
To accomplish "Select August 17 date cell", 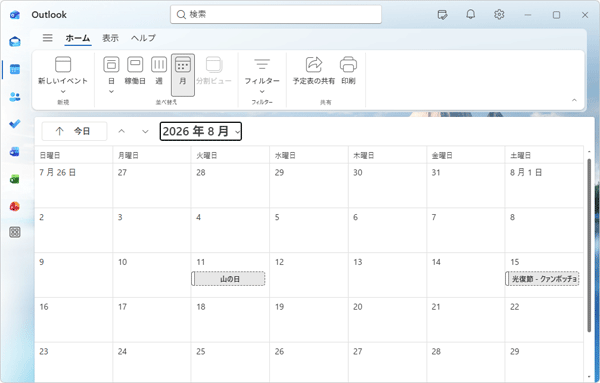I will tap(152, 320).
